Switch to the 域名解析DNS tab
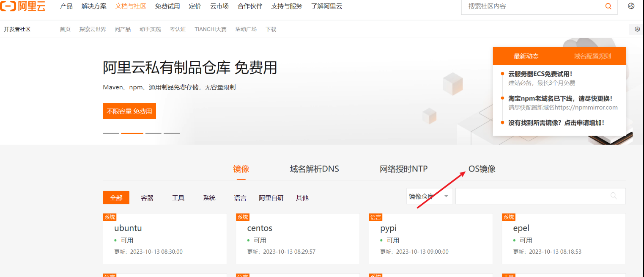The image size is (644, 277). pos(315,169)
